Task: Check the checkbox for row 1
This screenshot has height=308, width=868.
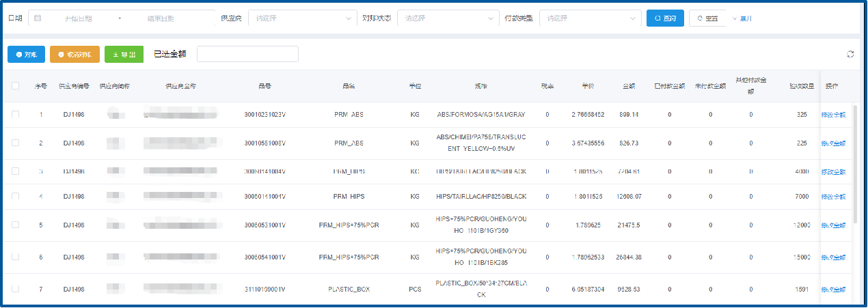Action: tap(15, 115)
